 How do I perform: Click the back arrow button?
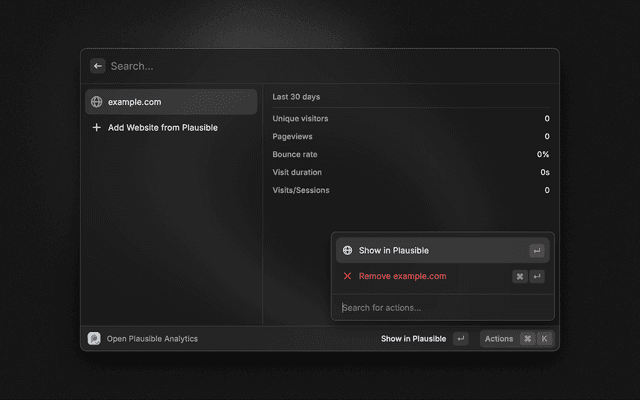pos(97,66)
